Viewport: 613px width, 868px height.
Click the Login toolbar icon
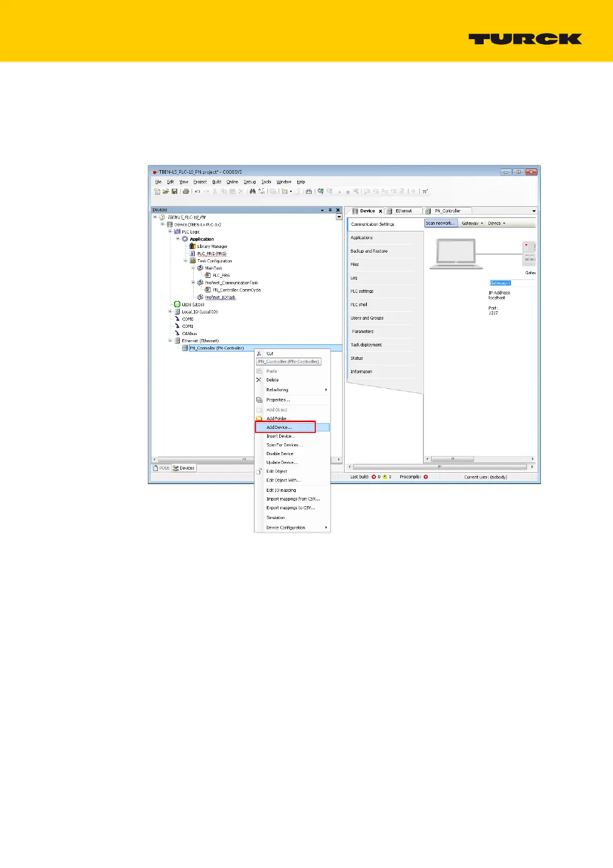click(320, 191)
